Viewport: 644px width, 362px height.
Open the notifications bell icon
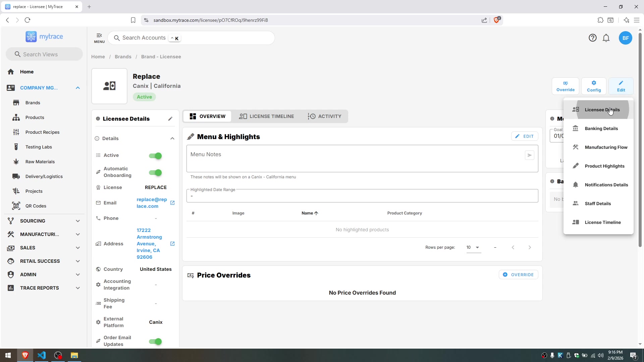click(x=606, y=38)
